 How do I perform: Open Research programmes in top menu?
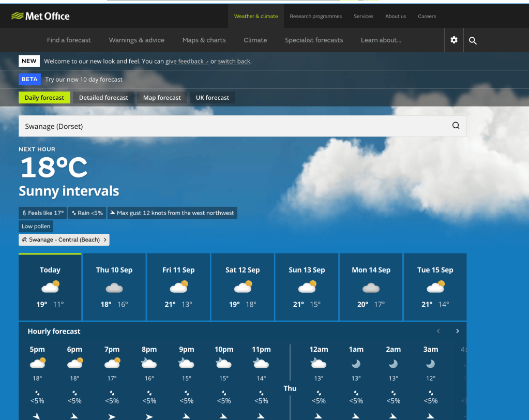316,16
